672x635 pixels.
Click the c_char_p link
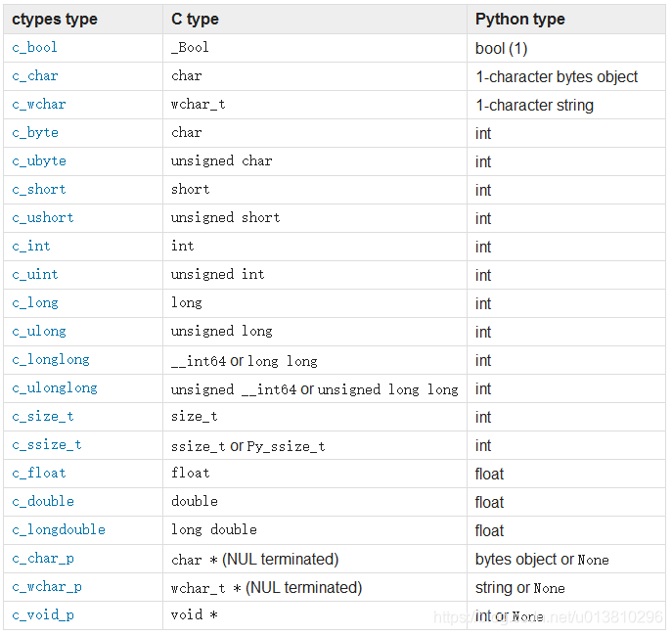(43, 559)
